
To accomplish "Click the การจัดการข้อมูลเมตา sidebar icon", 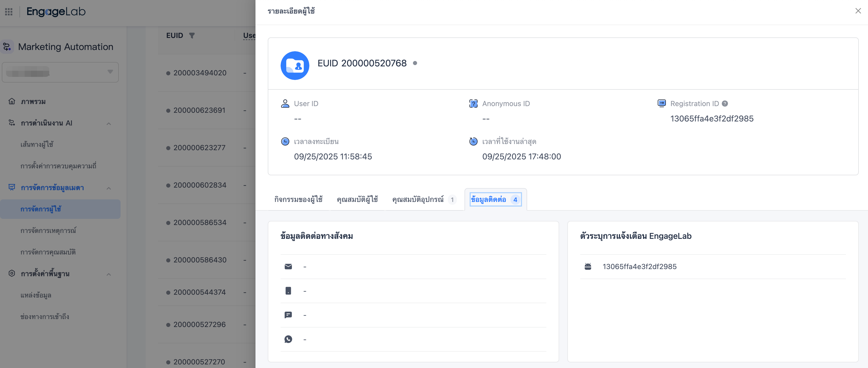I will [12, 188].
